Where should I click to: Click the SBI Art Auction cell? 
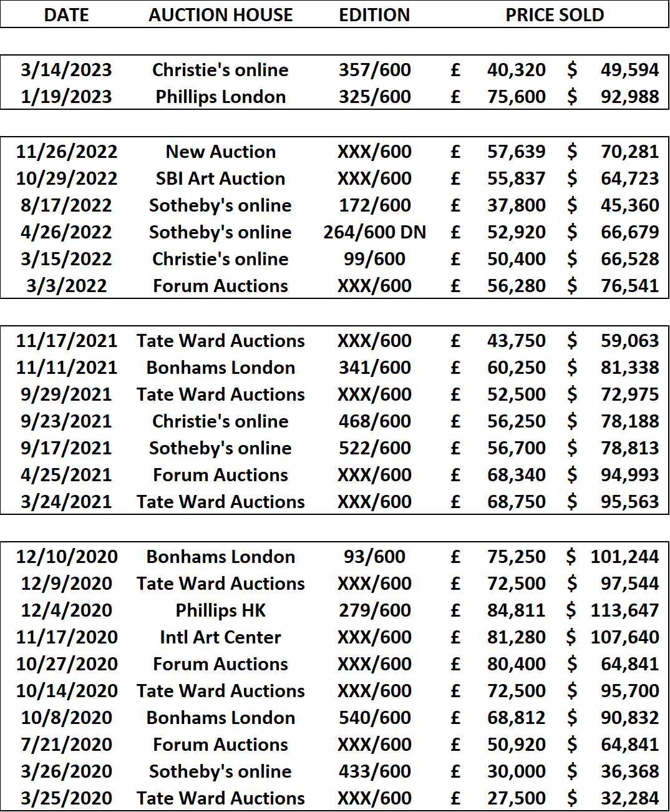coord(220,179)
